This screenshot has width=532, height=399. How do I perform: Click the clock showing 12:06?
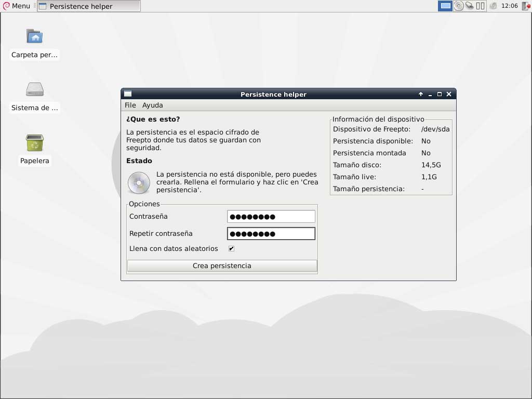coord(509,6)
